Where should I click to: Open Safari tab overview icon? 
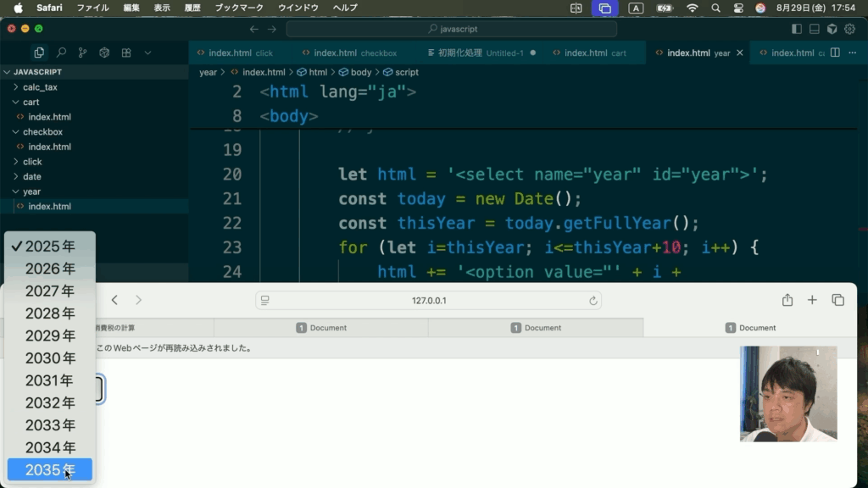tap(837, 300)
